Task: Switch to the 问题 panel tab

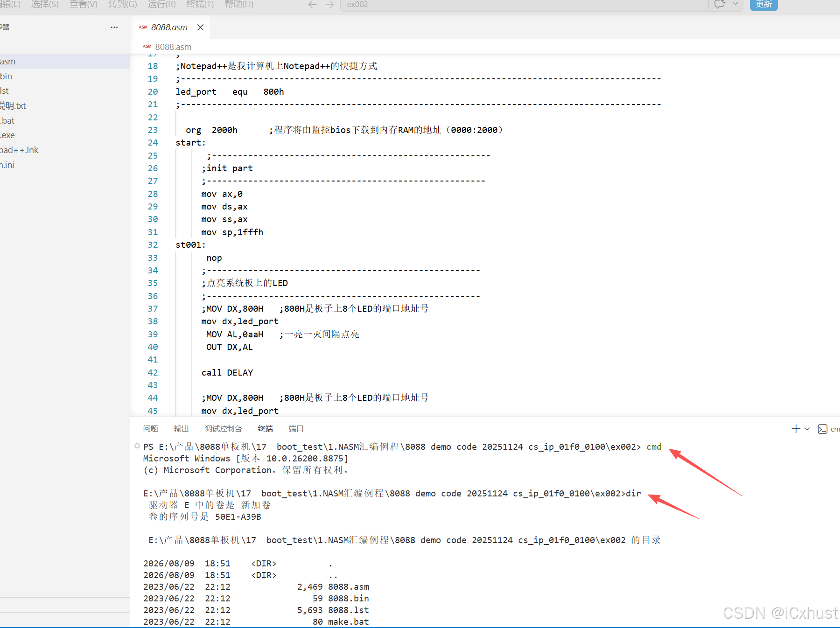Action: (x=150, y=428)
